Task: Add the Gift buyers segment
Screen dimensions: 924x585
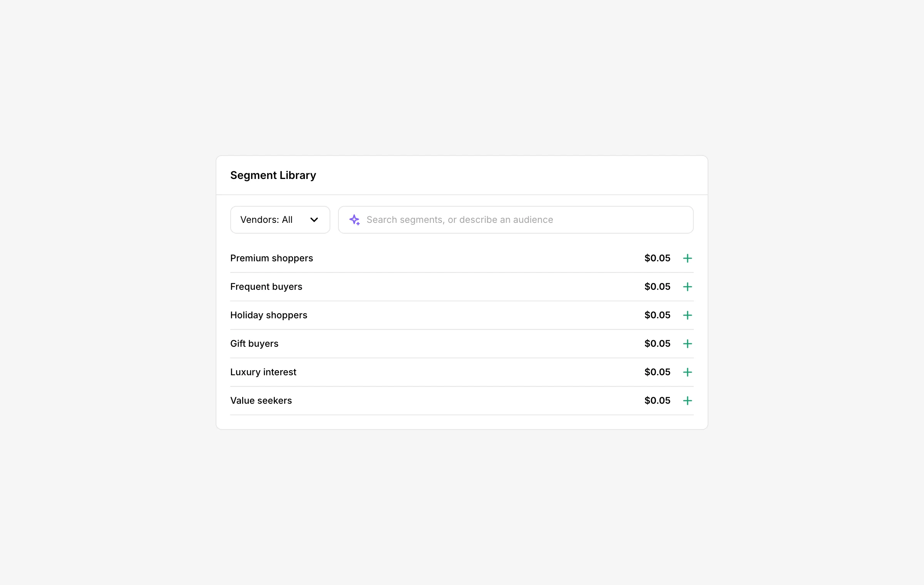Action: (x=687, y=344)
